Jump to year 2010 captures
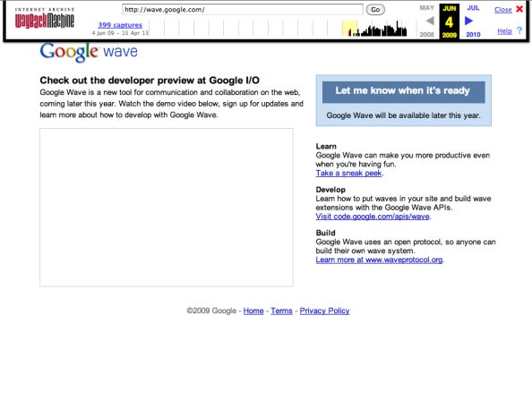Screen dimensions: 532x400 click(473, 35)
